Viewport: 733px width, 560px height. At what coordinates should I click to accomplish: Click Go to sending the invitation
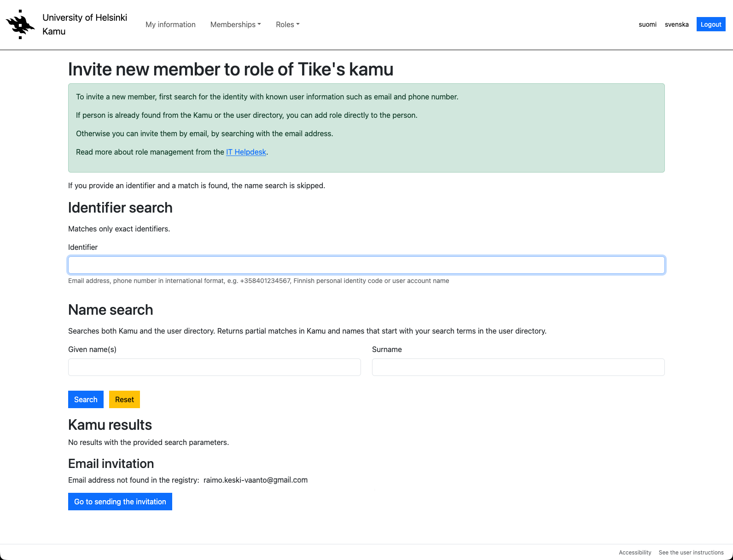pos(120,502)
